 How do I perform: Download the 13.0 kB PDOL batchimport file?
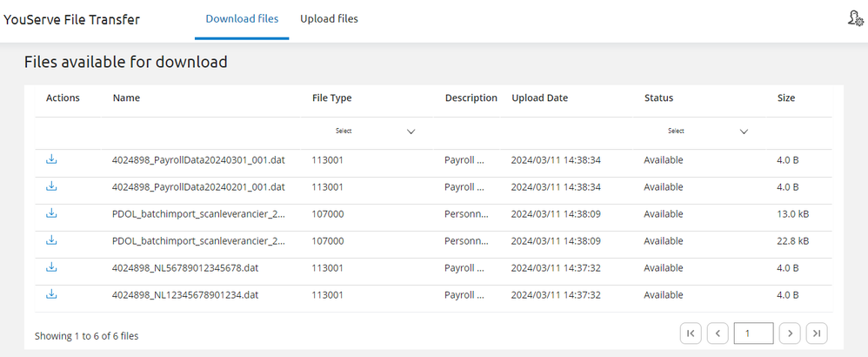click(x=51, y=213)
